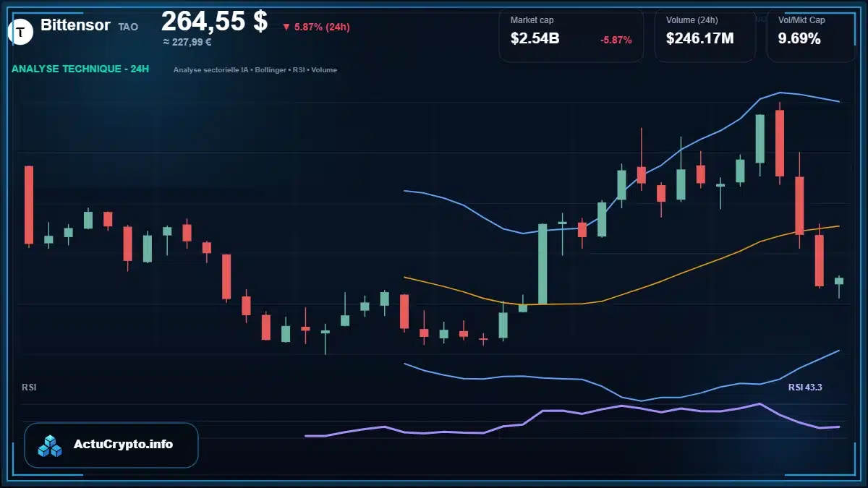Click the -5.87% market cap change

616,40
